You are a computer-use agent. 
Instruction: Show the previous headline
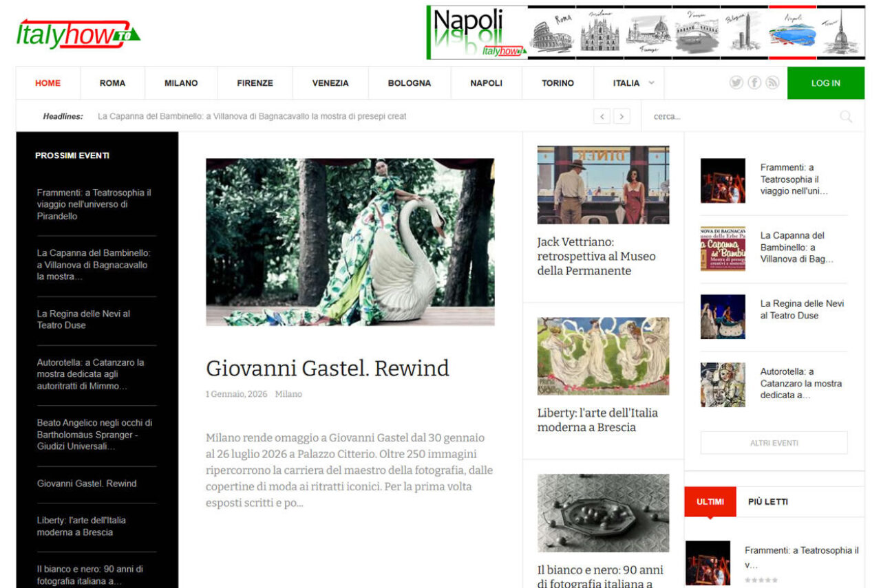(x=602, y=116)
